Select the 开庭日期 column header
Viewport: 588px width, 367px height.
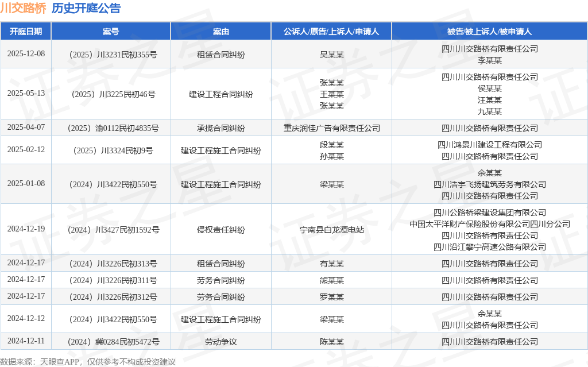[26, 32]
